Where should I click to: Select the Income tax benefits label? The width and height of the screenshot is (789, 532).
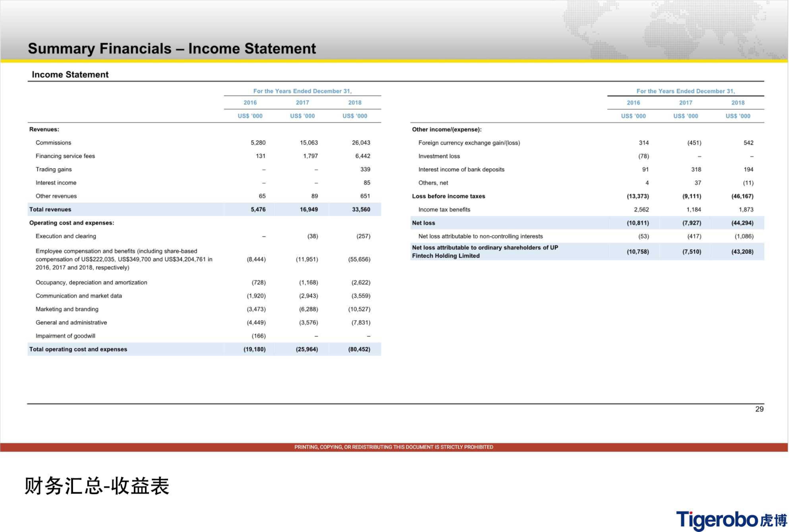click(444, 210)
